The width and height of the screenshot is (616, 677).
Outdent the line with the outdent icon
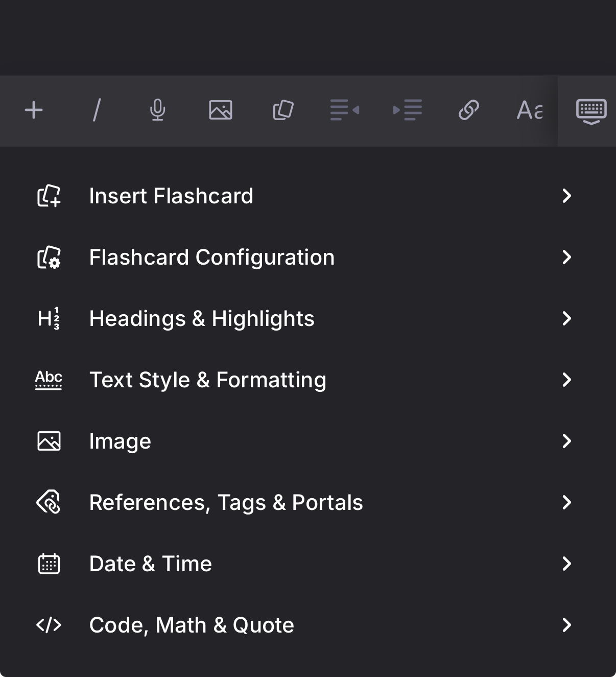[x=345, y=110]
